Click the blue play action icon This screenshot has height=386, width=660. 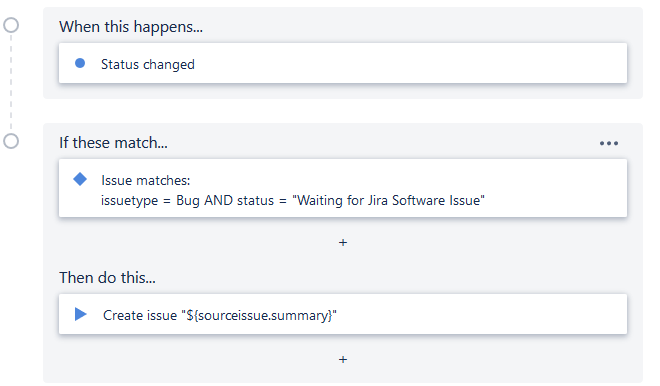tap(80, 314)
